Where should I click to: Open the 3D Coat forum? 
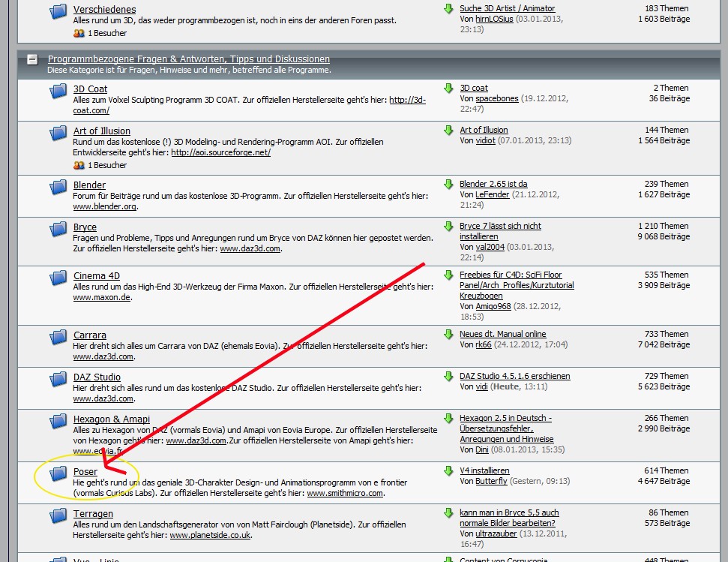click(90, 89)
